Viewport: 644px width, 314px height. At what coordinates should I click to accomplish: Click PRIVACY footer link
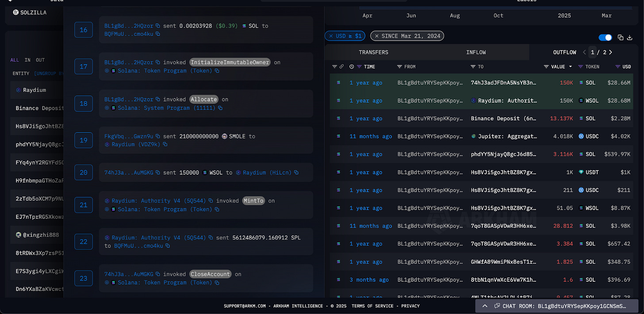coord(410,306)
